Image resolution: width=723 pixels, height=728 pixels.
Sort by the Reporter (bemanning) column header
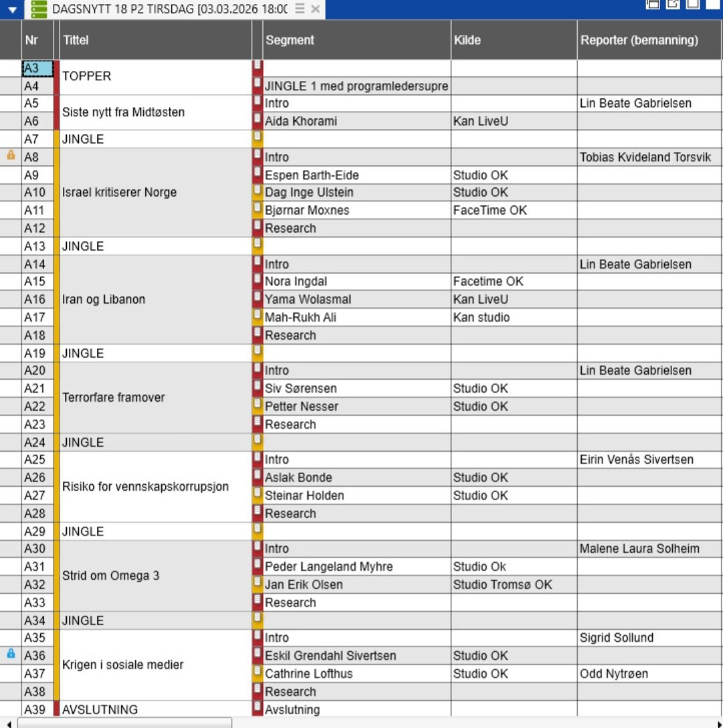(x=649, y=40)
